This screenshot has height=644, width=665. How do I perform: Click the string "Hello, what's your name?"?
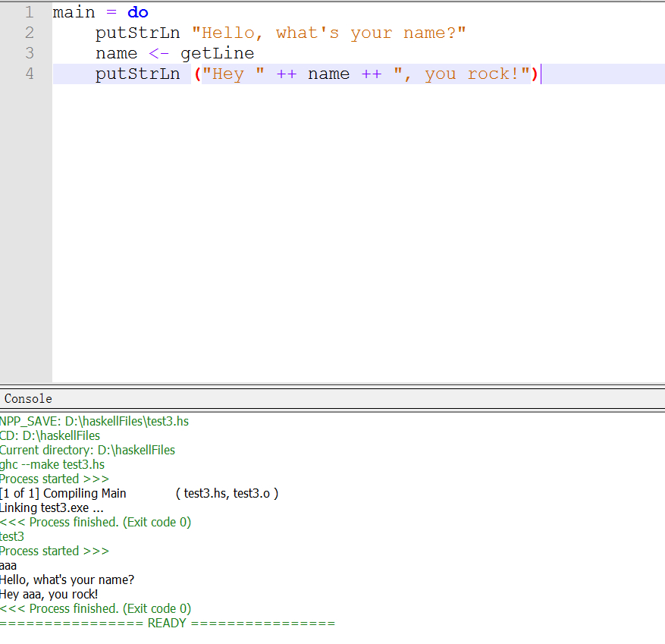[328, 33]
